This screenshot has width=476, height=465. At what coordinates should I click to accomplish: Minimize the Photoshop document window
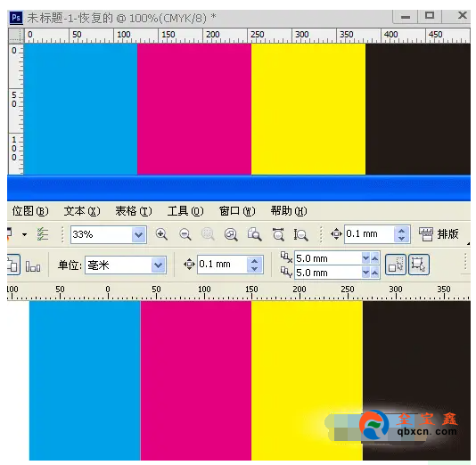tap(406, 17)
